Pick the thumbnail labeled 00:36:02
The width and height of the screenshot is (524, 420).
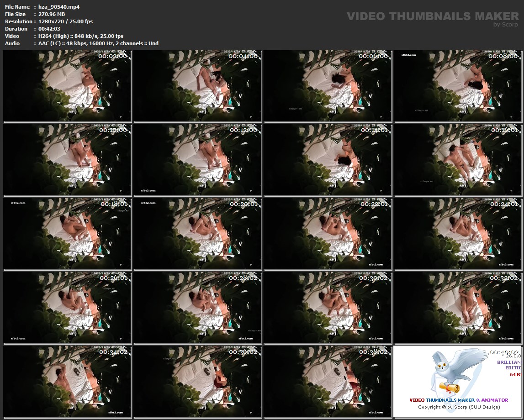pos(197,382)
